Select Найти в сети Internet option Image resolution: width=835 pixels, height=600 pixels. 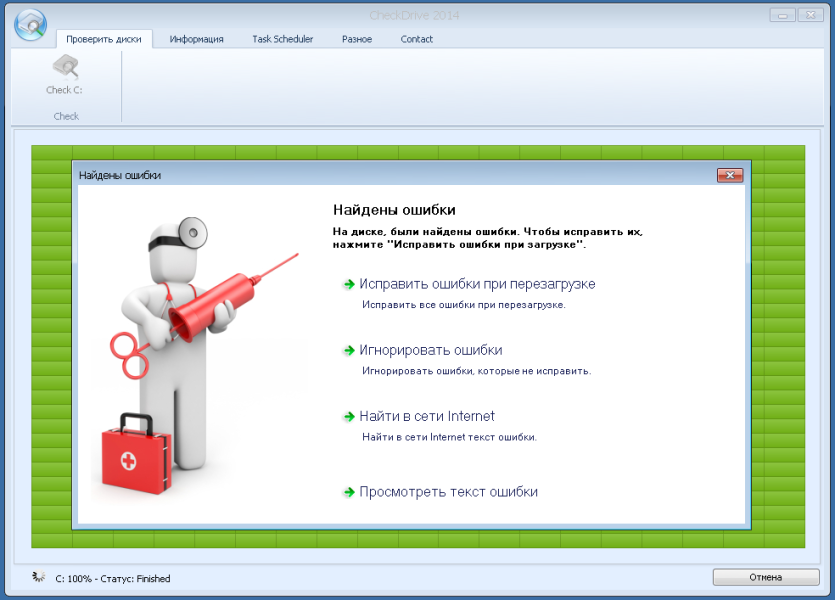point(427,416)
